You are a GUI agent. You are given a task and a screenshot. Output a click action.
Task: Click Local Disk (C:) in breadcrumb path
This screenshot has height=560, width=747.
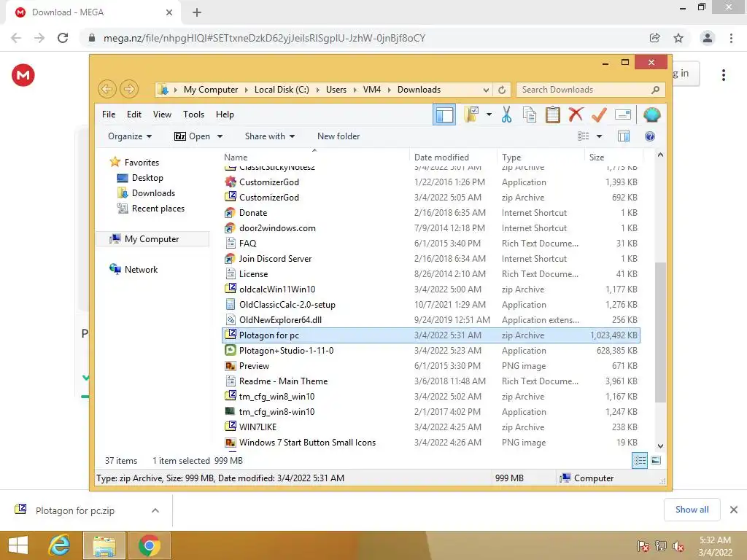point(282,90)
